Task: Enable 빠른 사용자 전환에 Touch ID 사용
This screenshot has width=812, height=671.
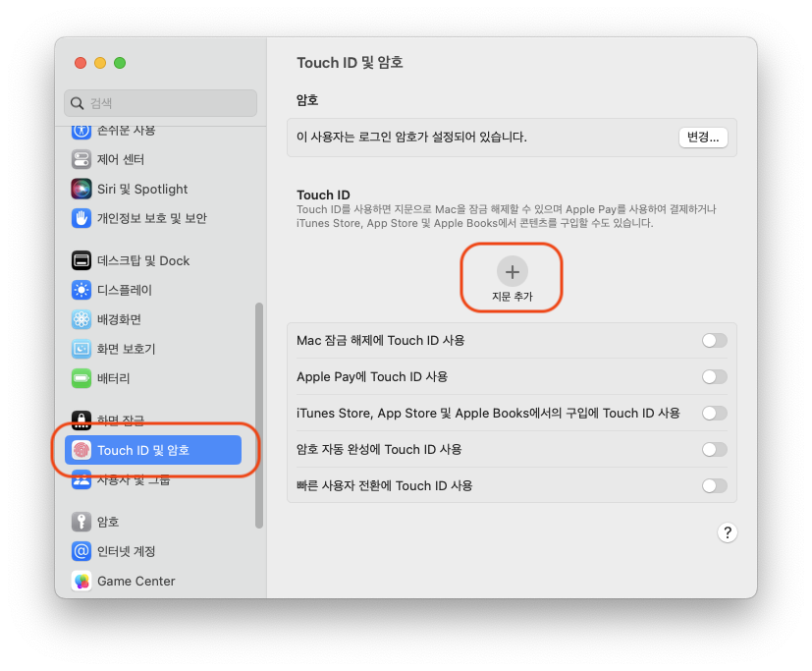Action: coord(714,485)
